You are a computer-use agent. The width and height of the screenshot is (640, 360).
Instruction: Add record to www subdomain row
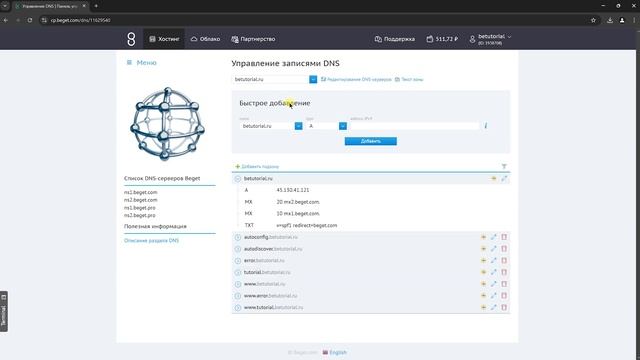click(x=483, y=284)
